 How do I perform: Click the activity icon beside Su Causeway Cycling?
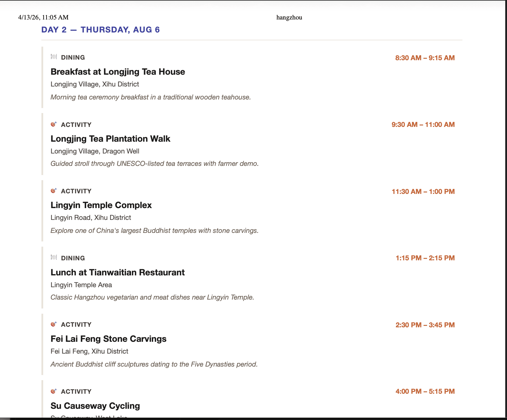point(54,391)
